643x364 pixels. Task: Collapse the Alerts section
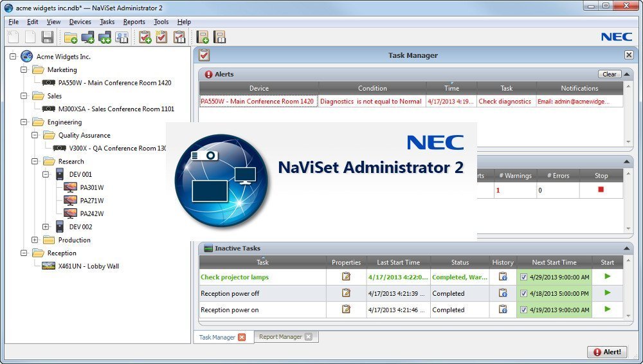coord(626,74)
